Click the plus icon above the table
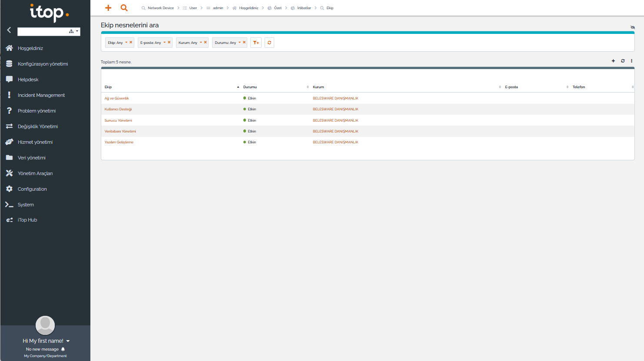The height and width of the screenshot is (361, 644). 613,61
